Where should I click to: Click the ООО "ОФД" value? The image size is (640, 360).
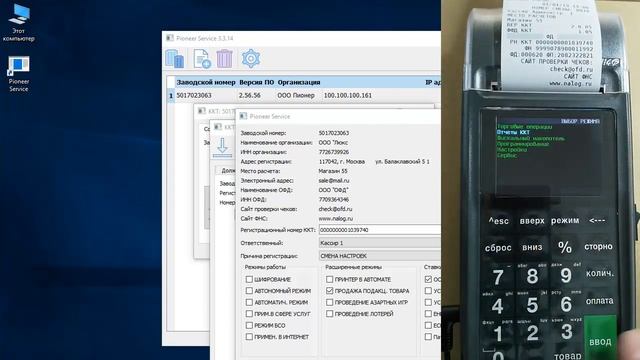pos(333,190)
